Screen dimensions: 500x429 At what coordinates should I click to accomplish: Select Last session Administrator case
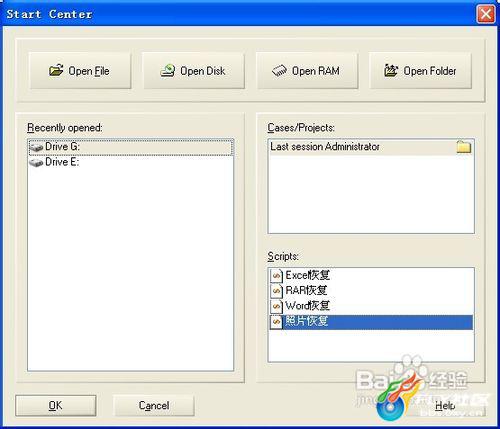371,147
